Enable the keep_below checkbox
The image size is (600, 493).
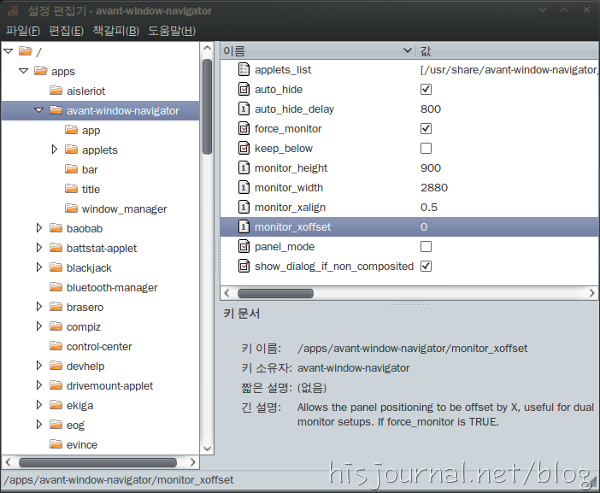pyautogui.click(x=426, y=148)
